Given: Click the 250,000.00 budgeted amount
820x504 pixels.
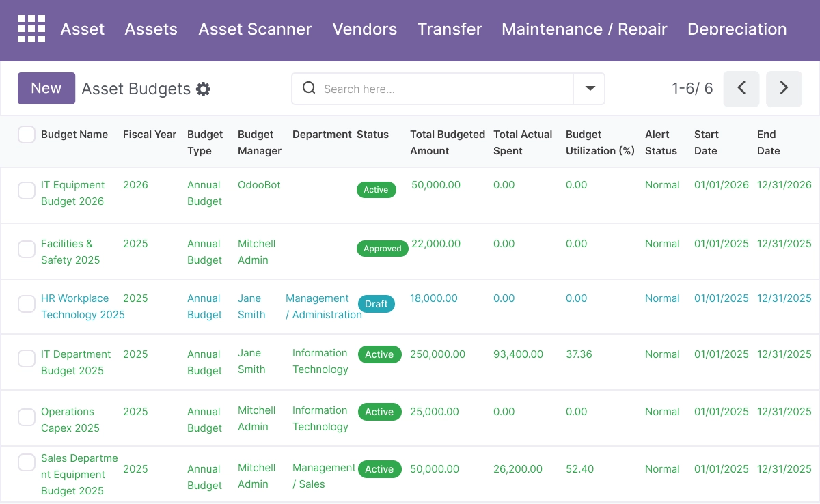Looking at the screenshot, I should point(437,354).
